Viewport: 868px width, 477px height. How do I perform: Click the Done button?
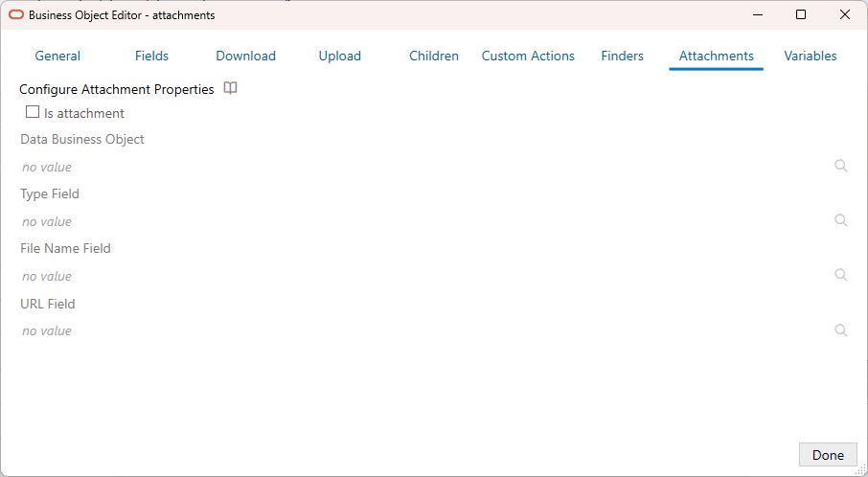click(x=828, y=455)
